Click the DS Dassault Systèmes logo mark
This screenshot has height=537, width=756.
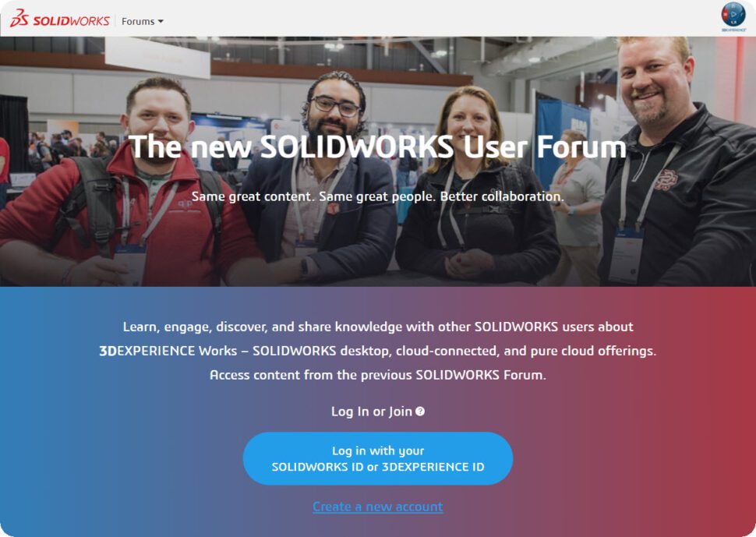click(x=19, y=19)
